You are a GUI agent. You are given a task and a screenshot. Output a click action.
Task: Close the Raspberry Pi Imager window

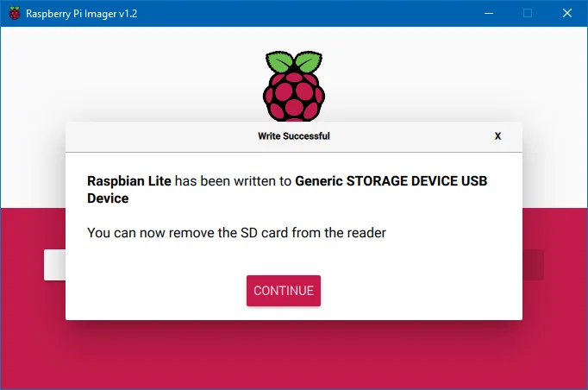[x=566, y=13]
